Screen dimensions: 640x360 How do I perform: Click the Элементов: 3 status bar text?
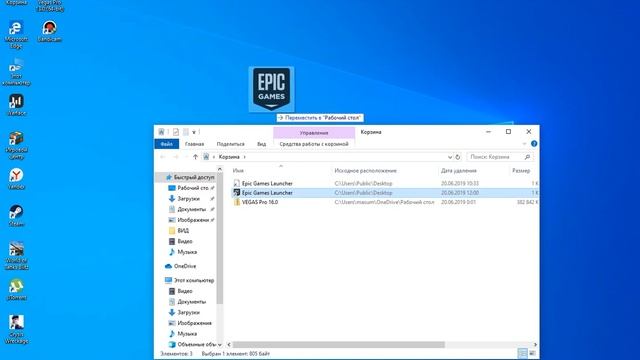coord(176,353)
